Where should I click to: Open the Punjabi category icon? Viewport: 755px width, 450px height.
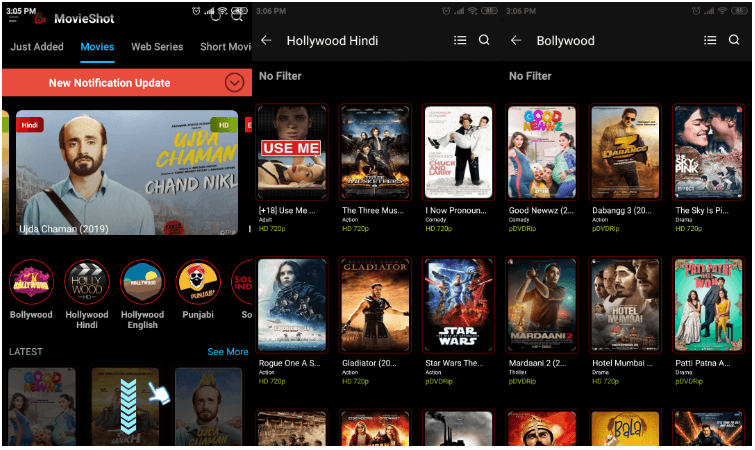coord(198,282)
